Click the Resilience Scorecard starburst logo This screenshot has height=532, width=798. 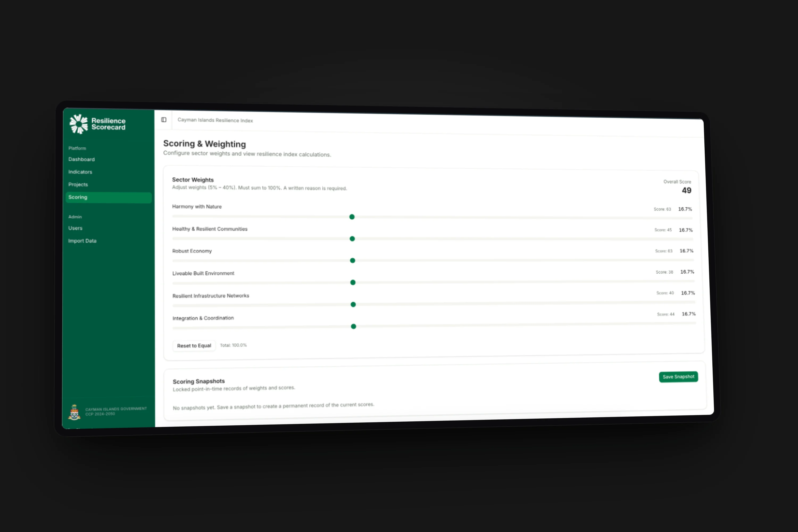tap(79, 124)
